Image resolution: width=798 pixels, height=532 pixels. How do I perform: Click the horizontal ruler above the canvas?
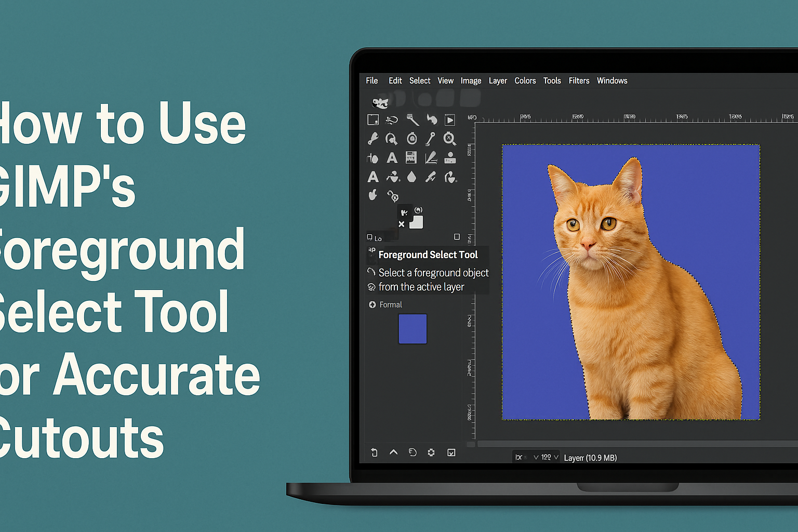(636, 118)
